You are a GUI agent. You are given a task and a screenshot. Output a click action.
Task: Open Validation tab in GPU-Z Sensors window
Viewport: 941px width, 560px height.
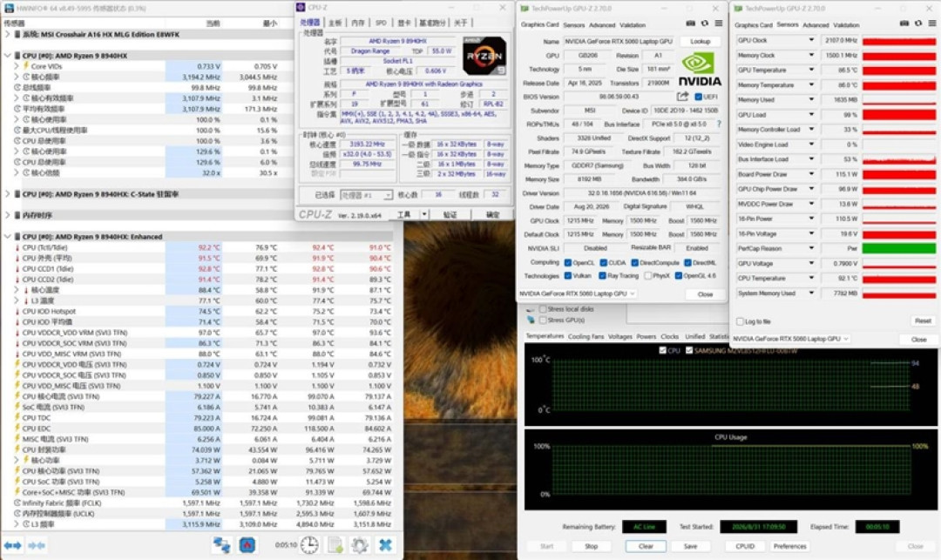coord(846,25)
